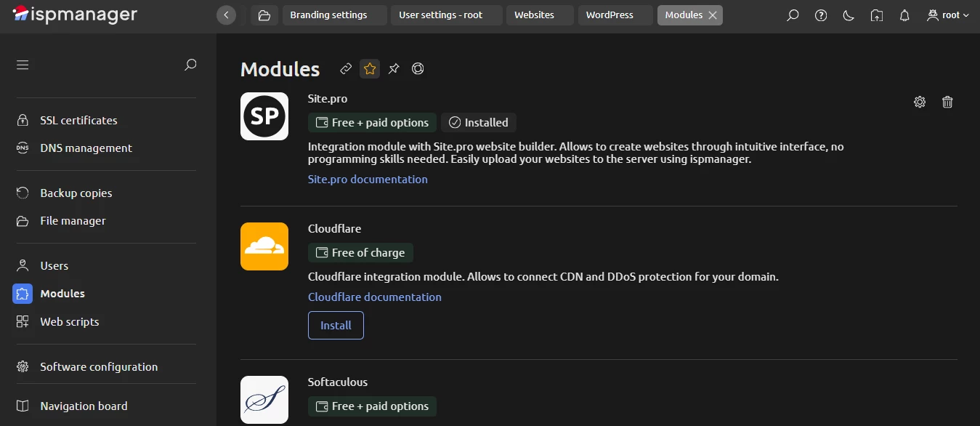The image size is (980, 426).
Task: Collapse the sidebar with the hamburger icon
Action: [22, 65]
